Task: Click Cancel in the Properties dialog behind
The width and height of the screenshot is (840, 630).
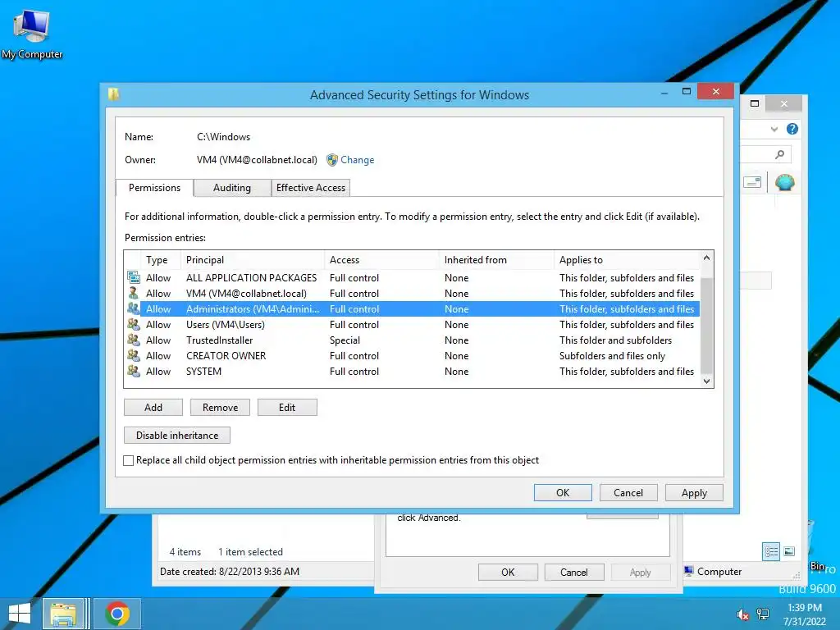Action: tap(574, 572)
